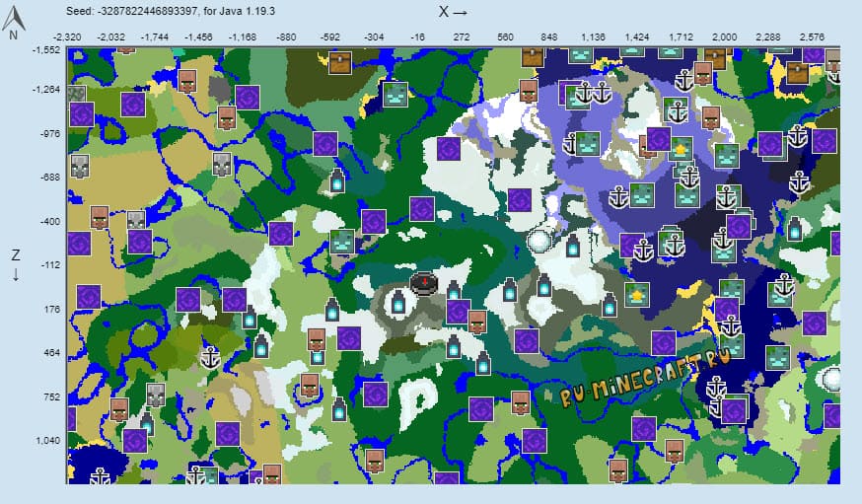Click the desert village icon beside the -400 label

100,218
